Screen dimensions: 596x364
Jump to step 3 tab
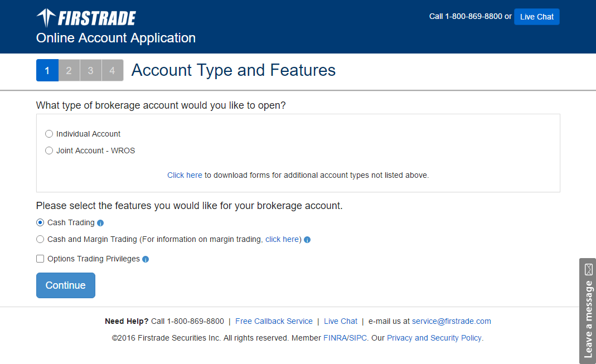coord(91,71)
